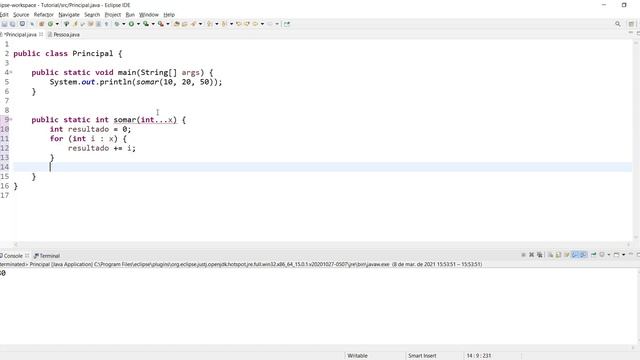
Task: Close the Console view tab
Action: tap(27, 256)
